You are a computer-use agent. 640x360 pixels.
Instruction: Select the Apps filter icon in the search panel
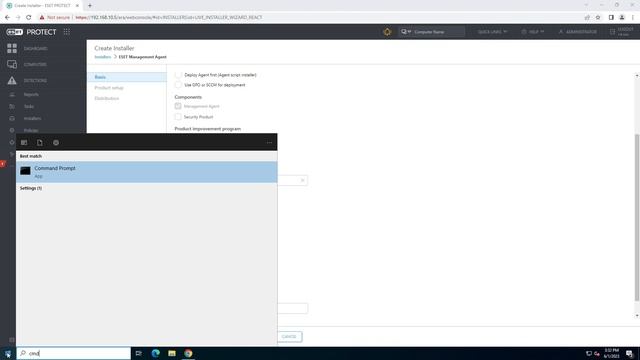[24, 142]
